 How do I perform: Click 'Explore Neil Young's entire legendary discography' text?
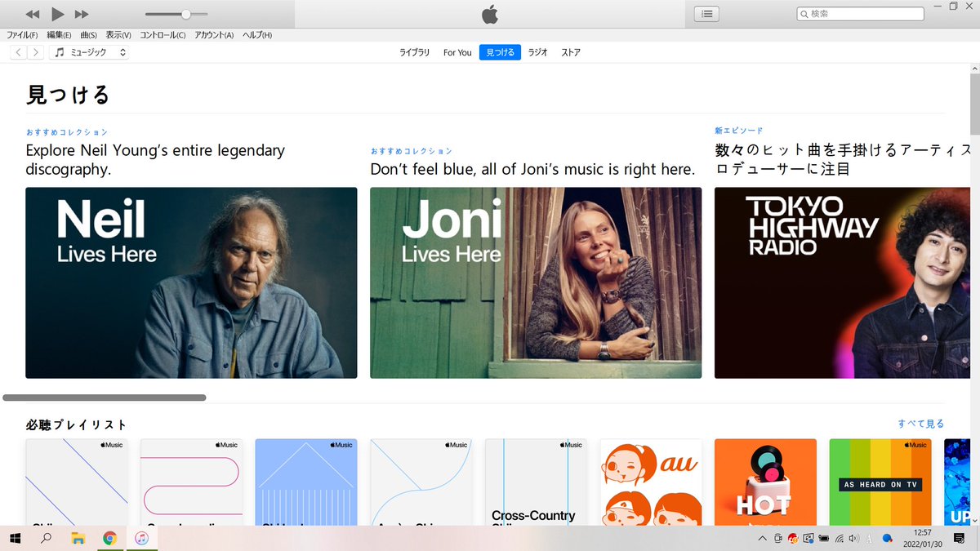[x=155, y=160]
